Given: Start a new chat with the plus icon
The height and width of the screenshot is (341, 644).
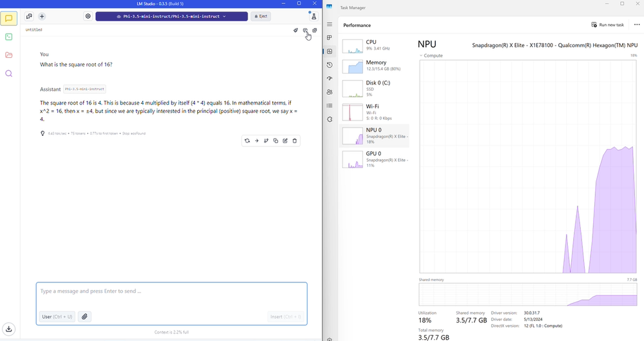Looking at the screenshot, I should click(x=42, y=16).
